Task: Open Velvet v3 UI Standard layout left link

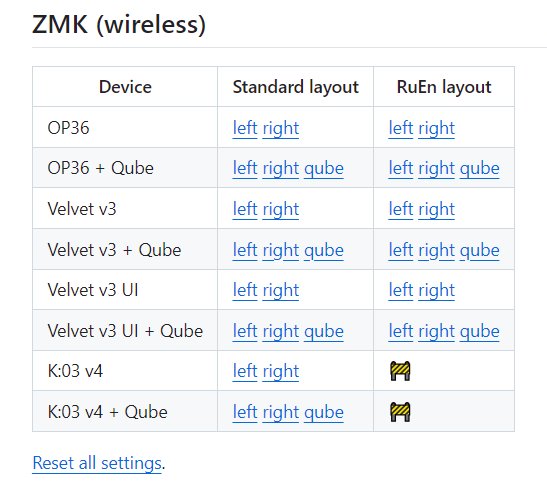Action: [x=245, y=290]
